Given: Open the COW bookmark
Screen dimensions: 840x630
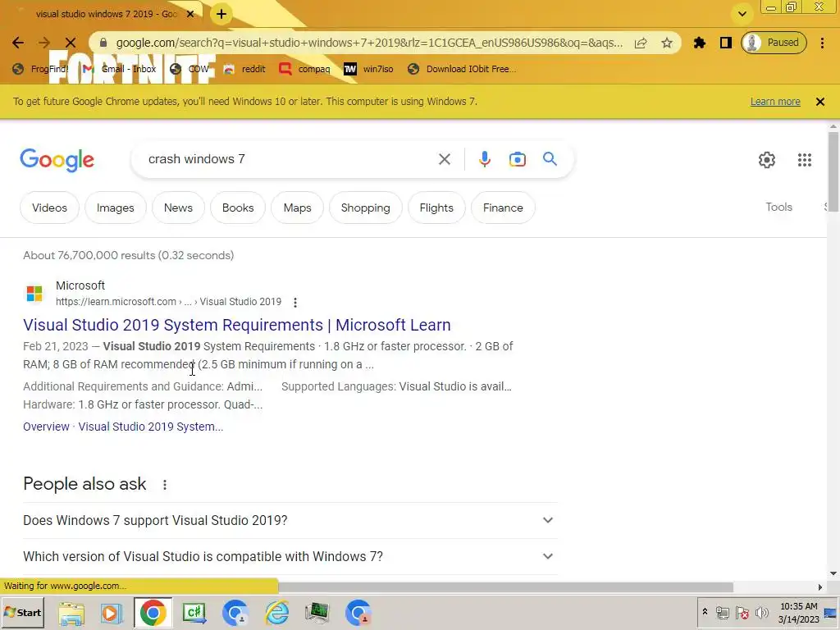Looking at the screenshot, I should click(x=189, y=69).
